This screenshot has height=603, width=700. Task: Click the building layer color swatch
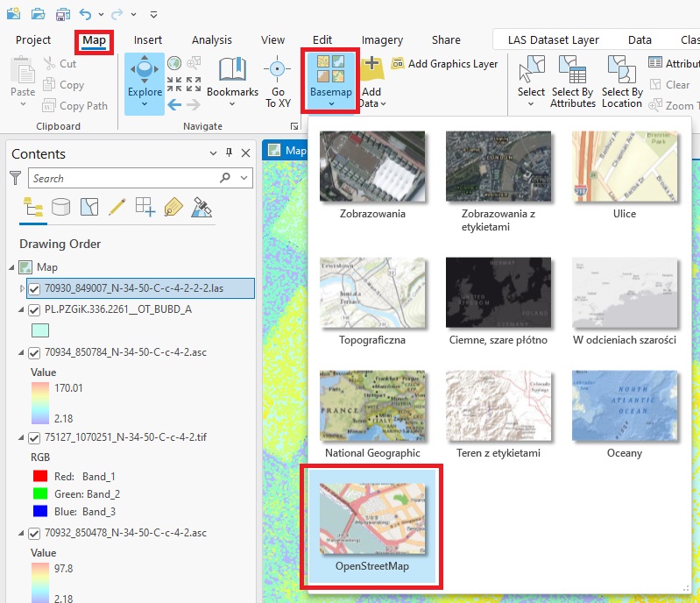pos(40,330)
